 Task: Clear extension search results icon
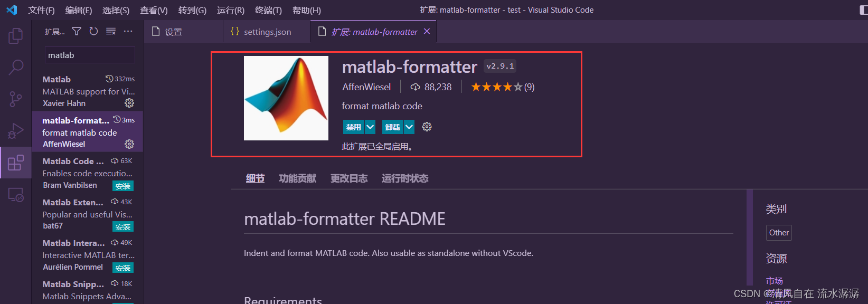(x=111, y=32)
